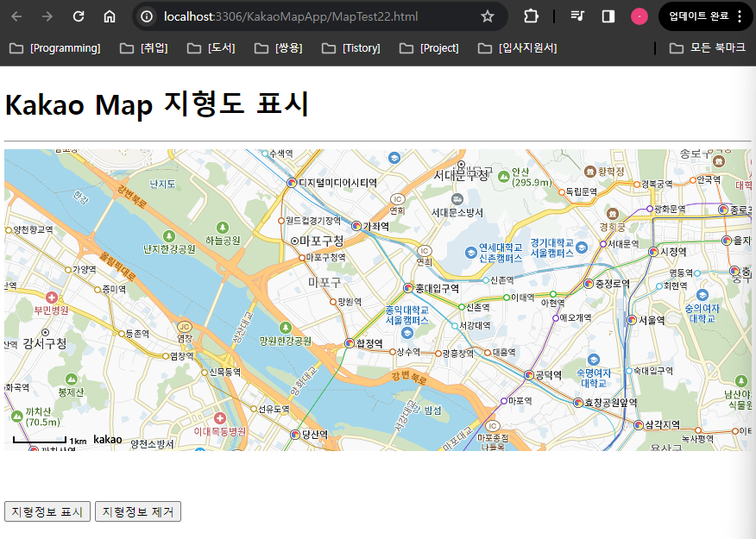756x539 pixels.
Task: Click the 합정역 station marker
Action: click(350, 343)
